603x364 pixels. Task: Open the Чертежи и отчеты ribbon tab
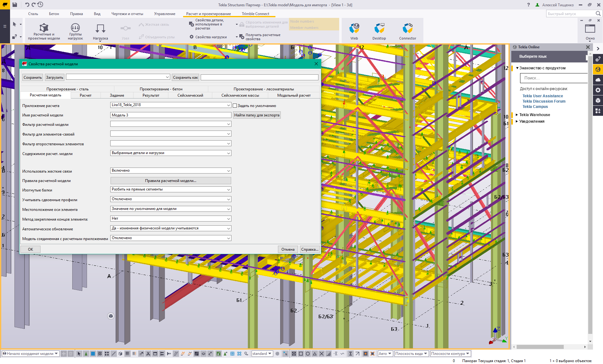127,14
